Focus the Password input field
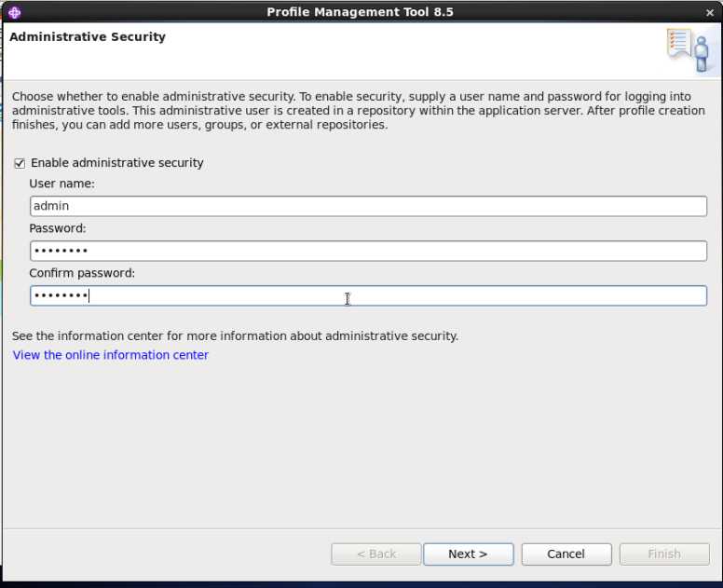The width and height of the screenshot is (723, 588). (368, 251)
